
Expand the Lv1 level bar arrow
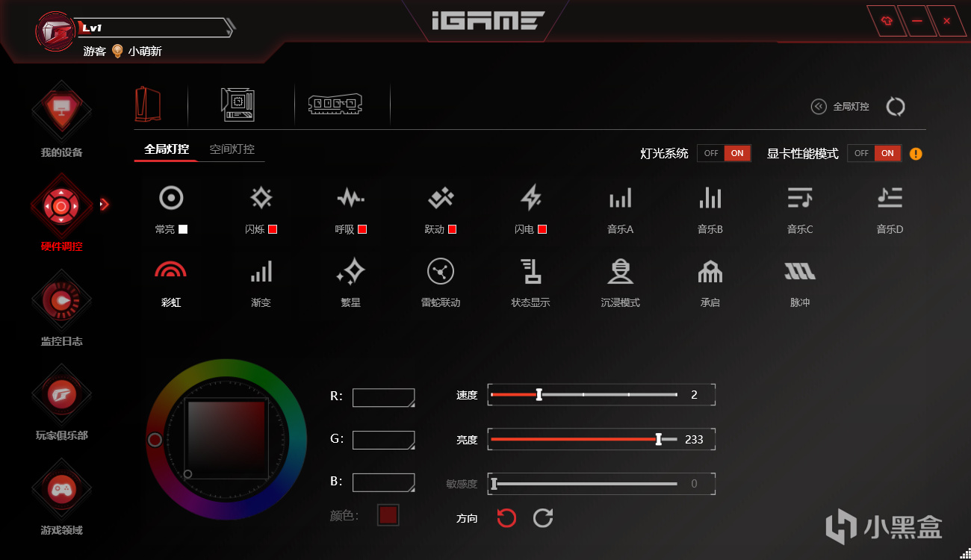click(x=230, y=28)
